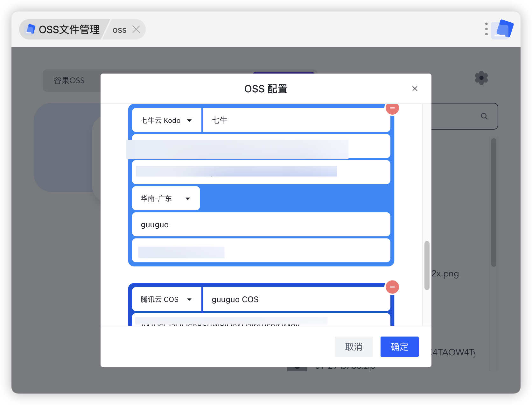Viewport: 532px width, 405px height.
Task: Click the dialog vertical scrollbar
Action: pos(427,266)
